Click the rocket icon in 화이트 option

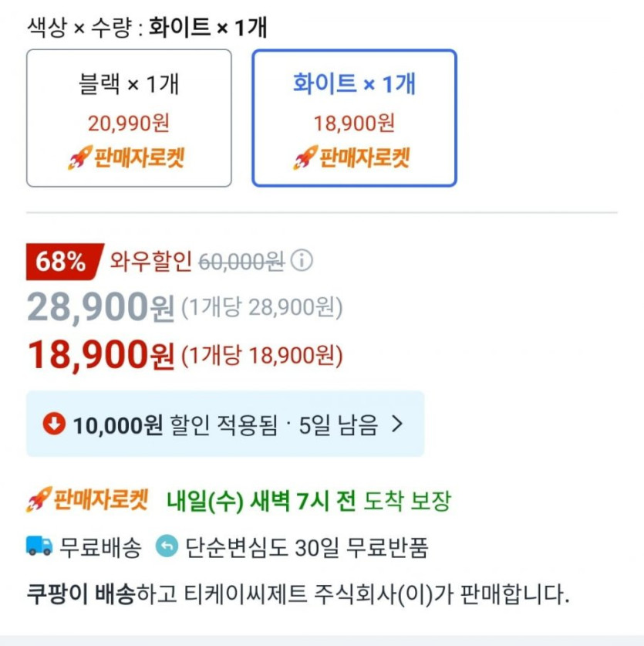305,158
